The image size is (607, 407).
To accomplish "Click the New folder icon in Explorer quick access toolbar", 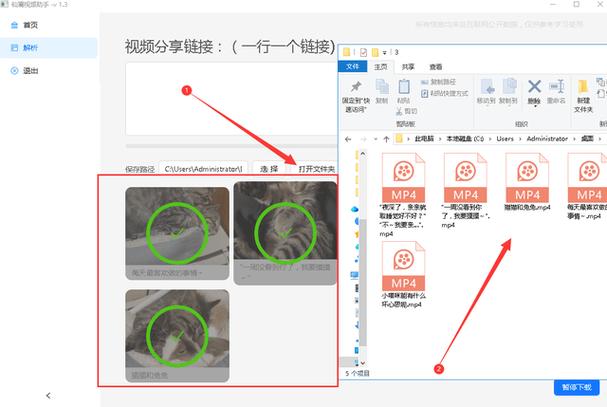I will (375, 52).
